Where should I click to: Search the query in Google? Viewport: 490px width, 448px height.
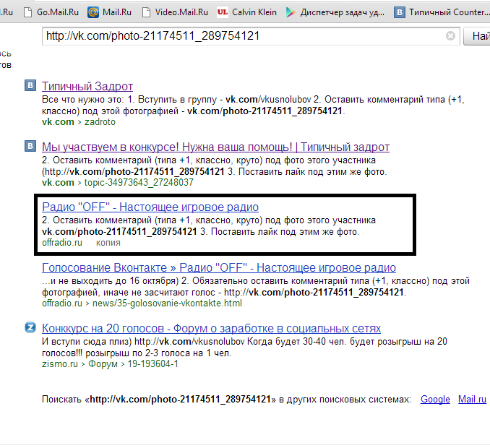click(435, 400)
